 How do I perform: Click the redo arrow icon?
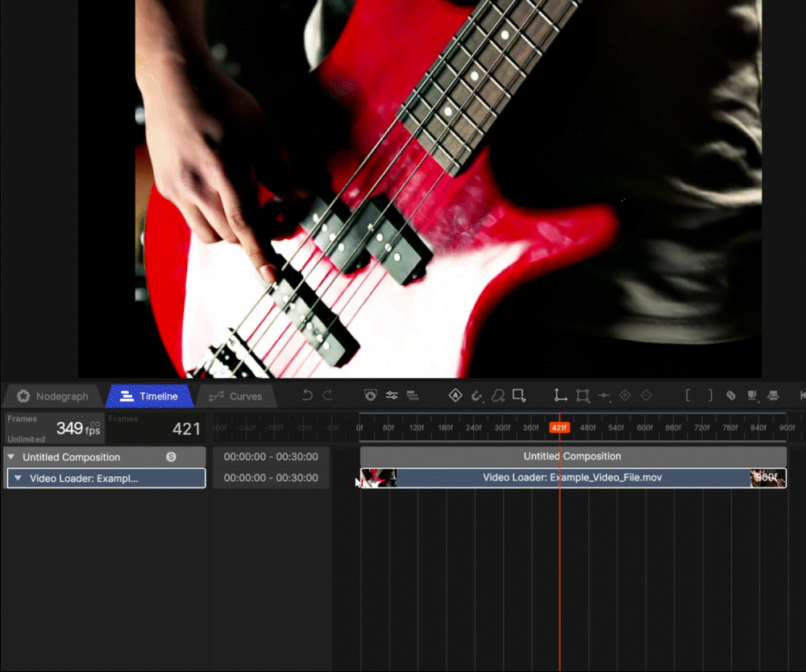[328, 396]
